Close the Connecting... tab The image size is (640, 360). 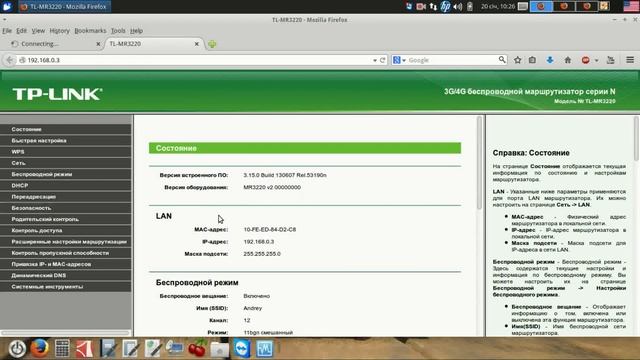pos(98,44)
